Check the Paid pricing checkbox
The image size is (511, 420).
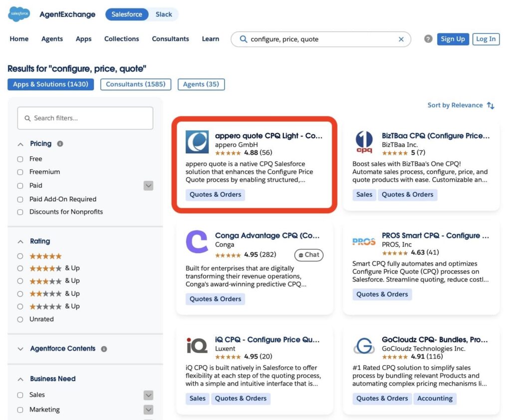click(x=20, y=186)
